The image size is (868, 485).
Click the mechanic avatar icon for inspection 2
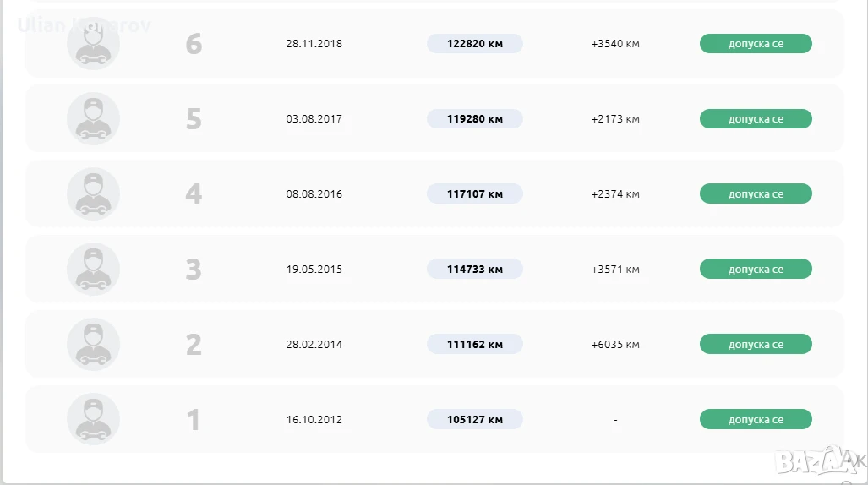93,345
